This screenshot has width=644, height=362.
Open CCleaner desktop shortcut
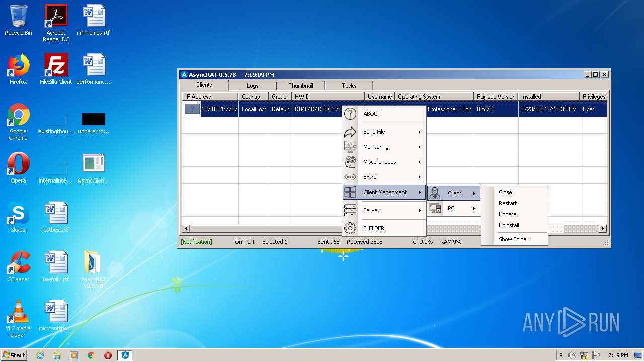(x=18, y=267)
